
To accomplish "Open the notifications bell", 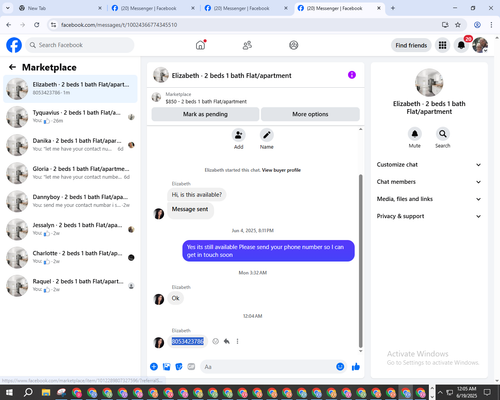I will coord(461,45).
